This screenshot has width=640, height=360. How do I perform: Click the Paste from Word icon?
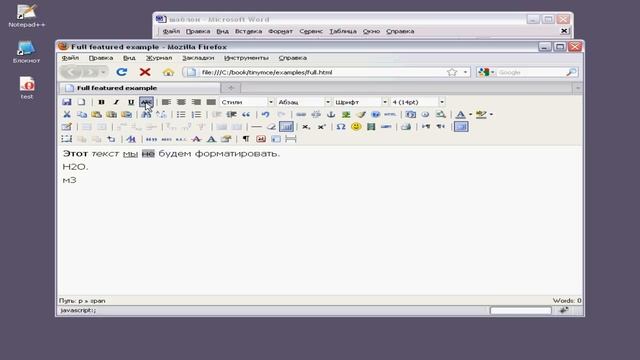127,114
